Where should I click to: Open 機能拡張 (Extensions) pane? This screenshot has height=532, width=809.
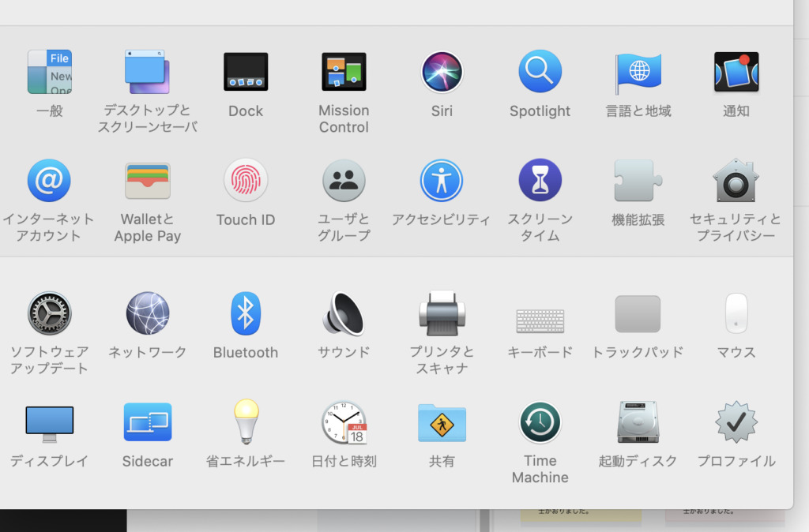[x=638, y=181]
